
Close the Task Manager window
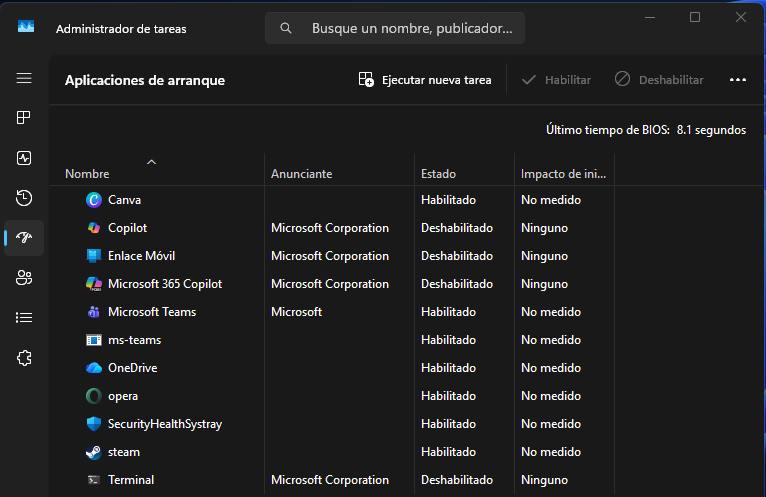pyautogui.click(x=741, y=18)
